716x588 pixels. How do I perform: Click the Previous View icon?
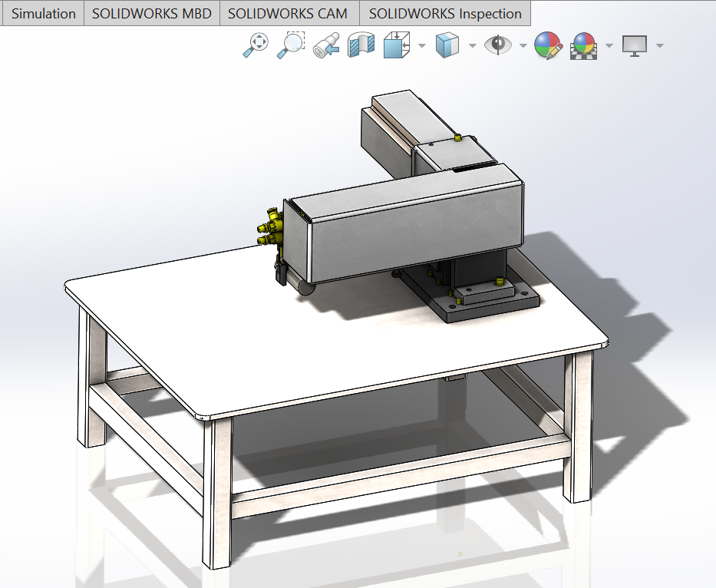(326, 45)
